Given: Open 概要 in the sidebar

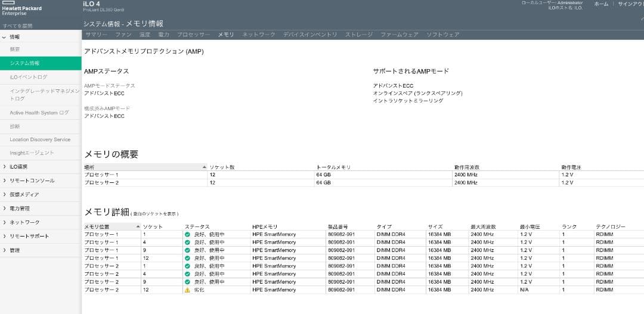Looking at the screenshot, I should click(15, 49).
